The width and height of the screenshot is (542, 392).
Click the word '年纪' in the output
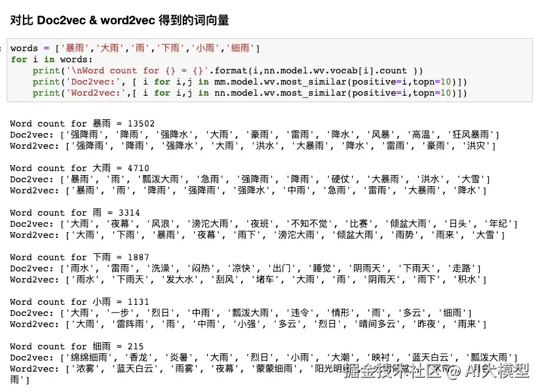coord(498,224)
